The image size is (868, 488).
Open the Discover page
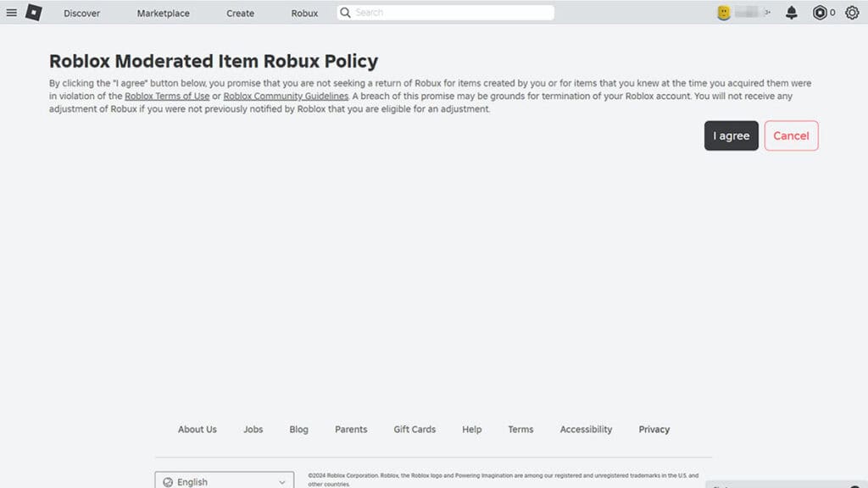81,13
